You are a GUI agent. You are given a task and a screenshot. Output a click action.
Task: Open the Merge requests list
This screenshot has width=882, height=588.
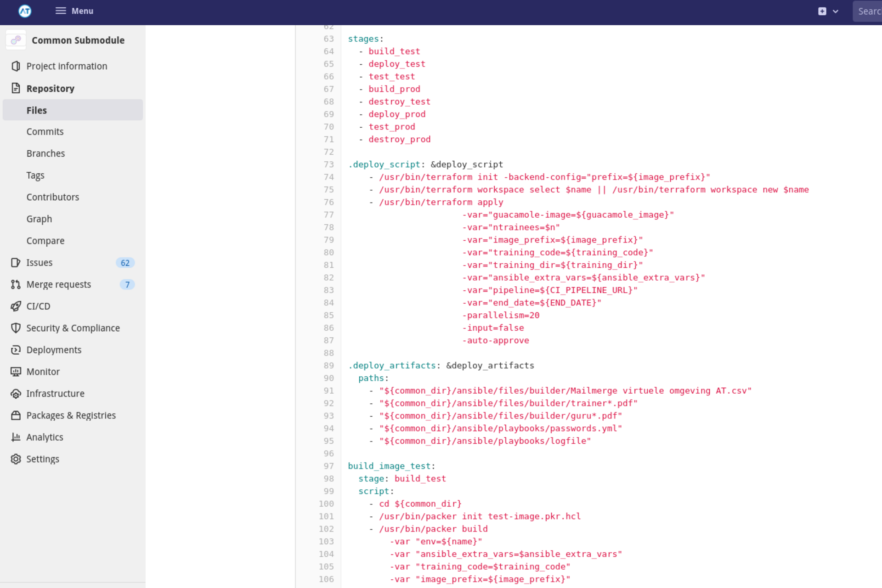tap(58, 284)
